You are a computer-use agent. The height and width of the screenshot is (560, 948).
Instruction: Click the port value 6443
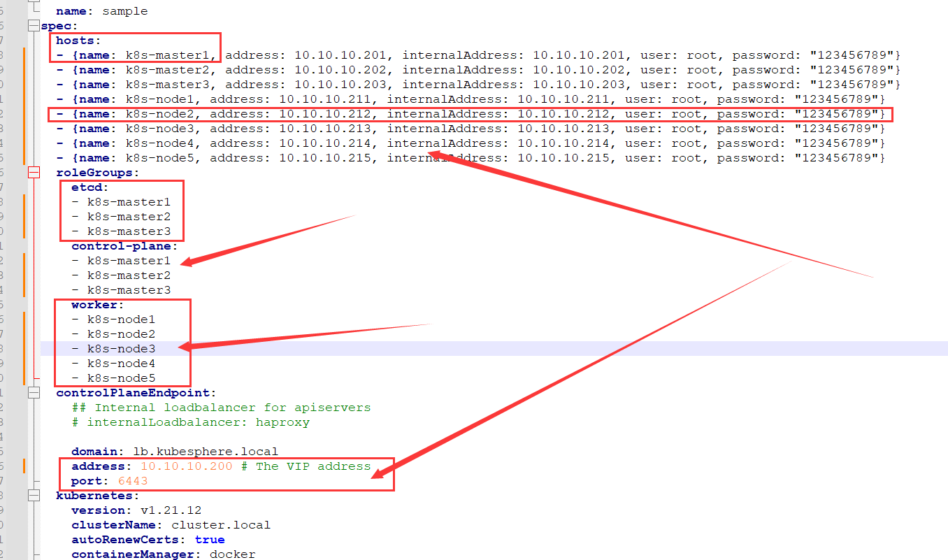132,480
